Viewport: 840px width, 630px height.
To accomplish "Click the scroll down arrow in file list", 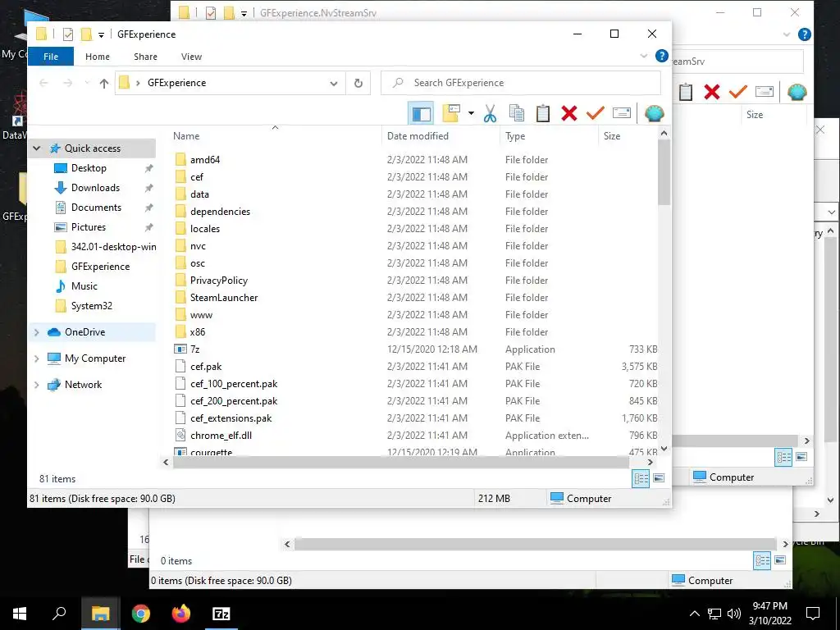I will click(664, 449).
